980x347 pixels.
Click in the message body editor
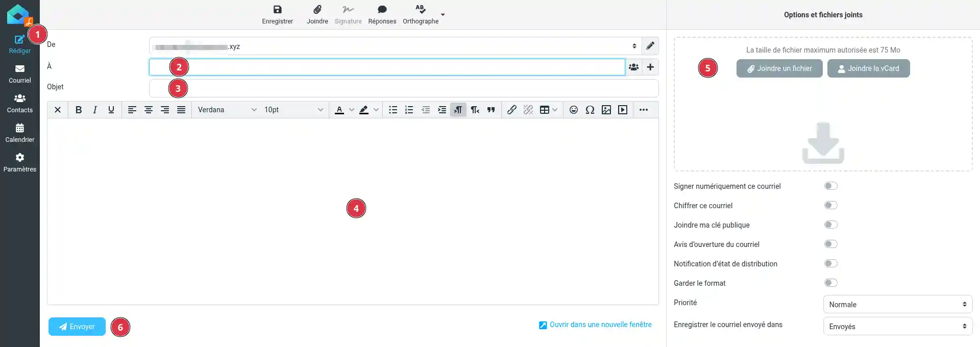point(353,211)
